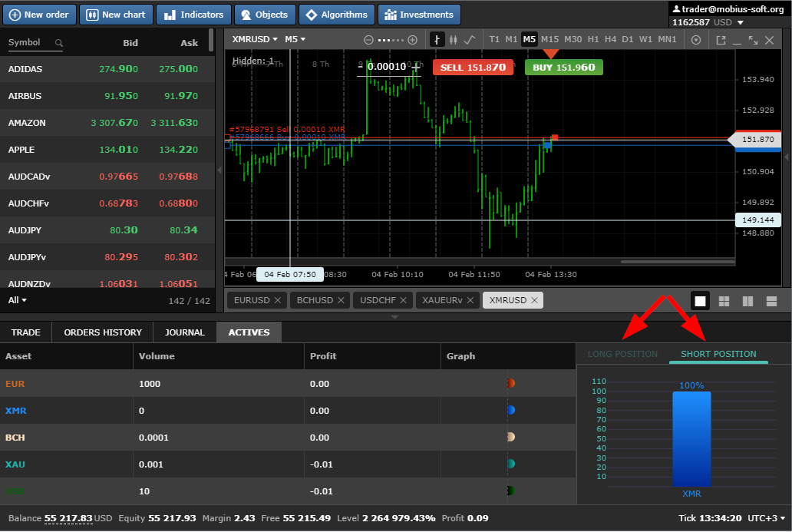Switch chart timeframe to MN1
Image resolution: width=792 pixels, height=532 pixels.
coord(667,39)
